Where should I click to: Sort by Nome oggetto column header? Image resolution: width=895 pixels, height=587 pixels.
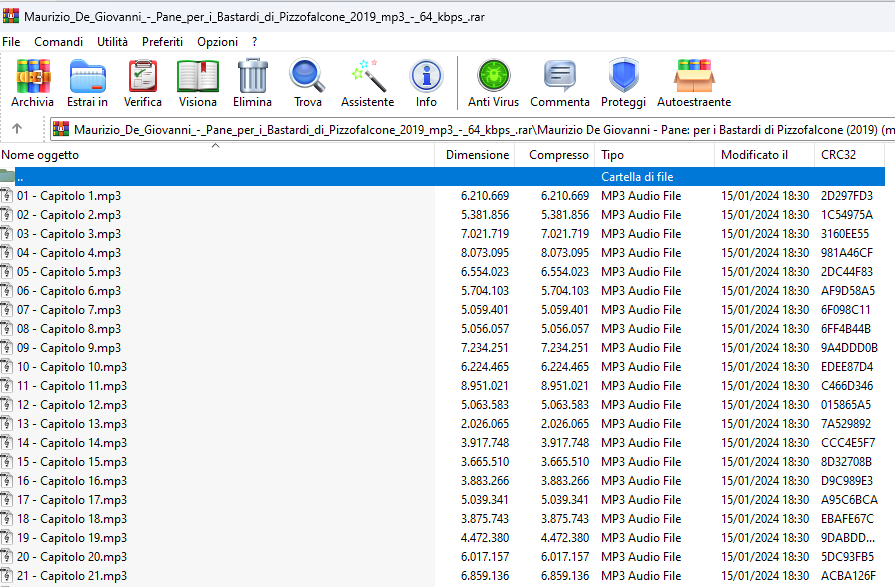[217, 155]
